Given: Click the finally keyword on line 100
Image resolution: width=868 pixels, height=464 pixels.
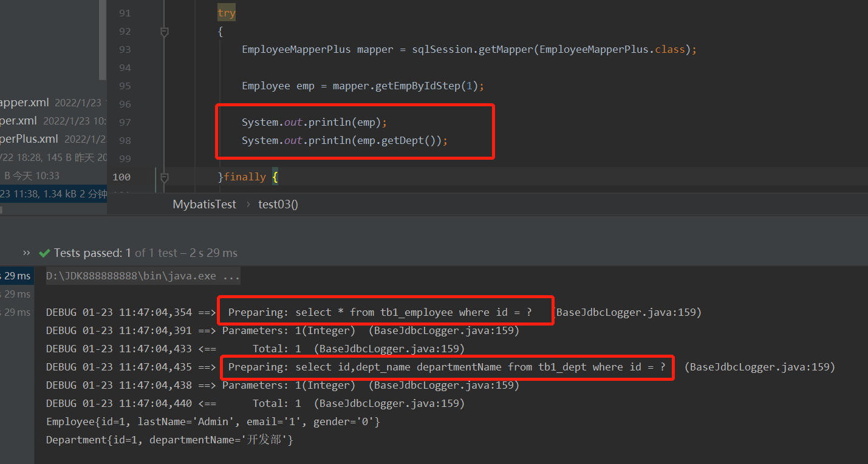Looking at the screenshot, I should click(245, 177).
